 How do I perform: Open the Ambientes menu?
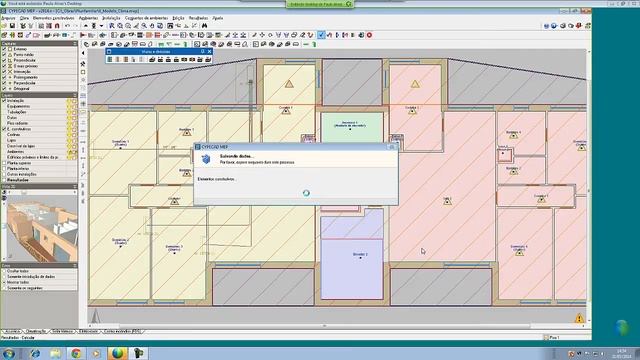click(x=88, y=18)
